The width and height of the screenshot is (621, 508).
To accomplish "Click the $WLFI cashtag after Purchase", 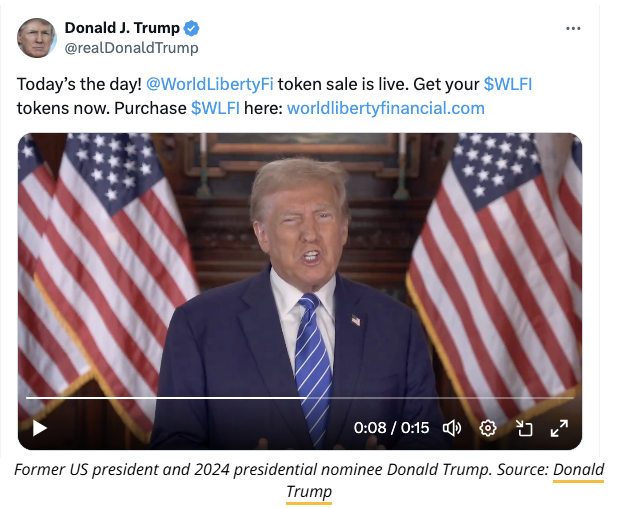I will click(x=215, y=108).
